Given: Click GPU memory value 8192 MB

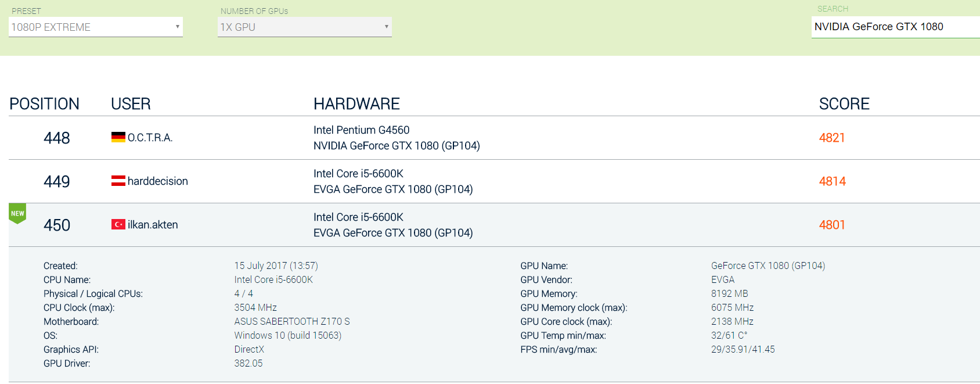Looking at the screenshot, I should [x=730, y=293].
